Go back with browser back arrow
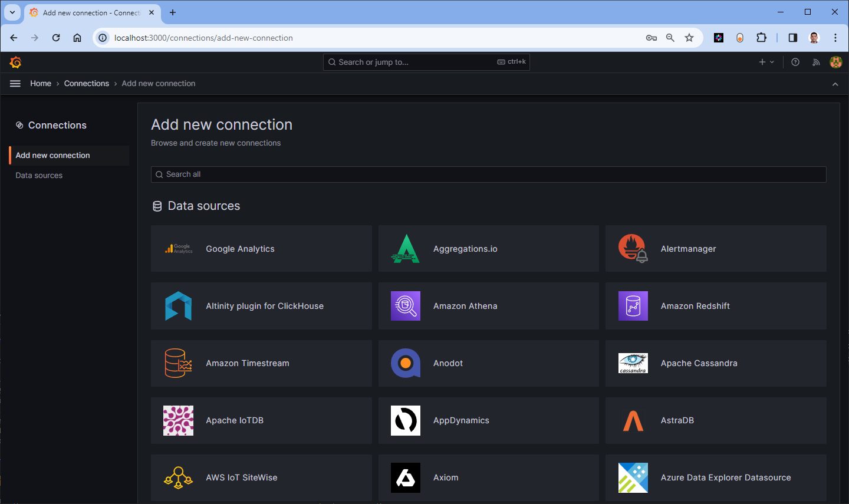 (x=14, y=38)
